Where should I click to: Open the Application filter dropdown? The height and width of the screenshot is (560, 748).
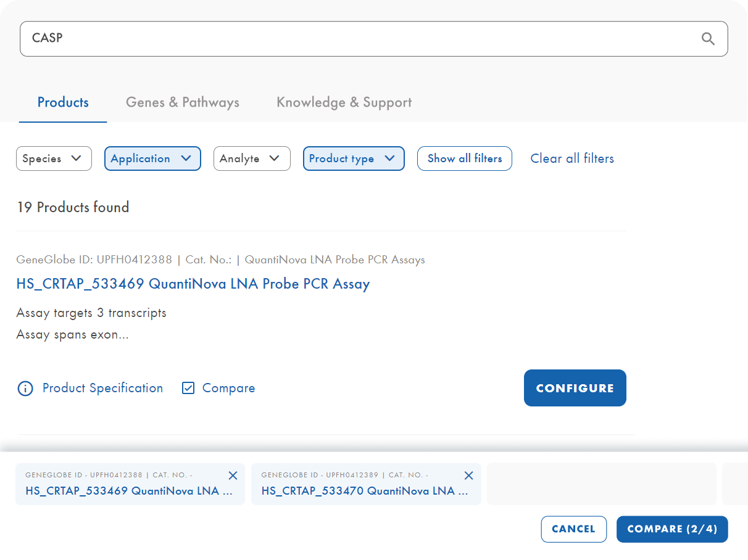pyautogui.click(x=152, y=159)
